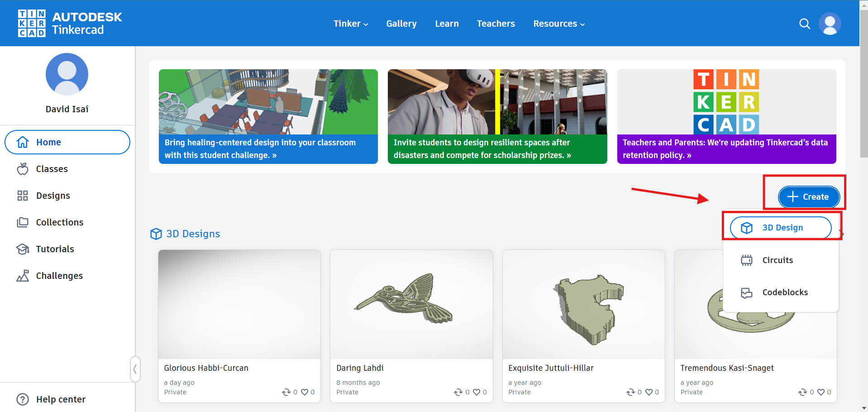Open Tutorials in sidebar
This screenshot has width=868, height=412.
pyautogui.click(x=67, y=249)
